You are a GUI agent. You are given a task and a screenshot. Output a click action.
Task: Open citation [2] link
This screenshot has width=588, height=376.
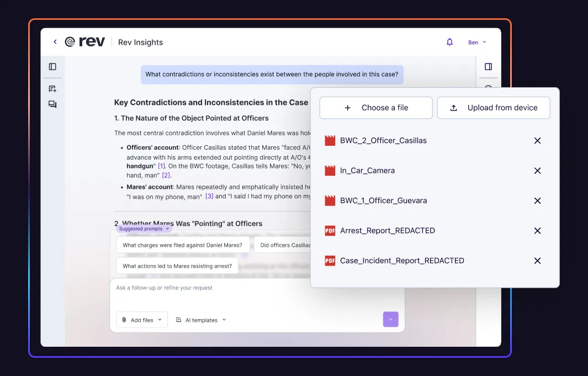tap(166, 175)
